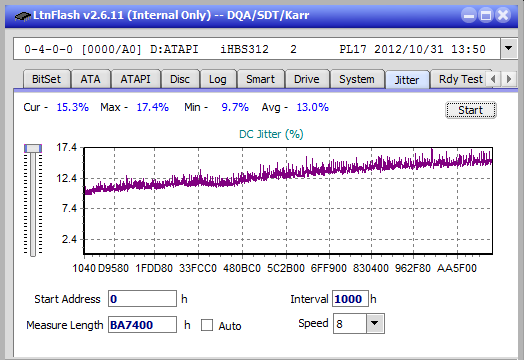Click the LtnFlash chip icon in title bar
This screenshot has height=360, width=524.
tap(23, 16)
